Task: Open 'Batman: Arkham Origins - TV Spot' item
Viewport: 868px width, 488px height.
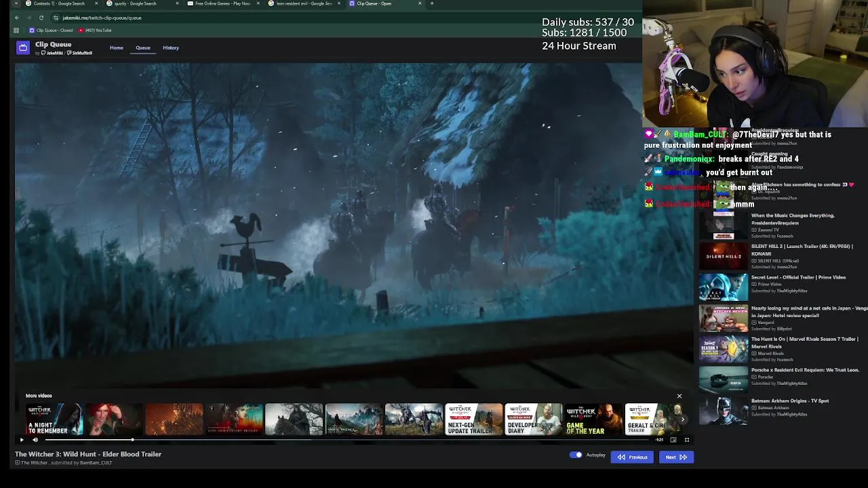Action: click(790, 401)
